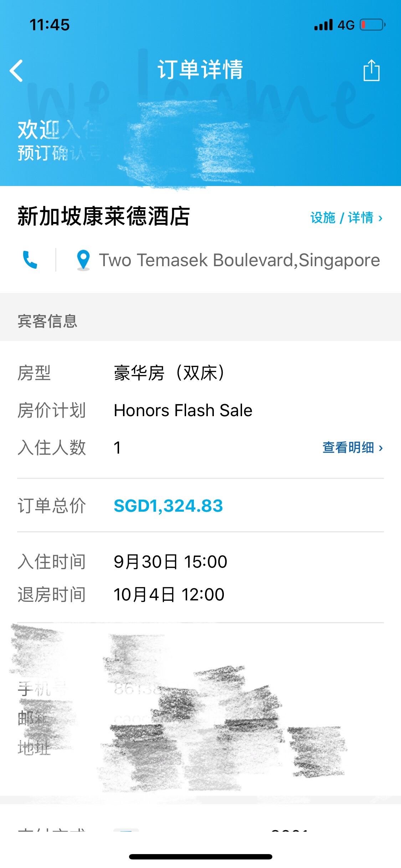Image resolution: width=401 pixels, height=868 pixels.
Task: Tap check-out time 10月4日 12:00
Action: point(169,594)
